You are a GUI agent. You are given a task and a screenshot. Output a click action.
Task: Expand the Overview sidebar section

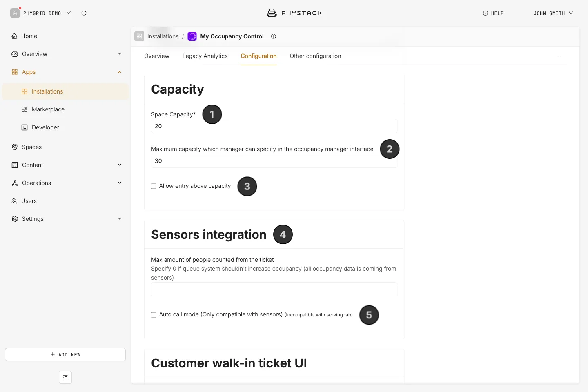pyautogui.click(x=120, y=53)
